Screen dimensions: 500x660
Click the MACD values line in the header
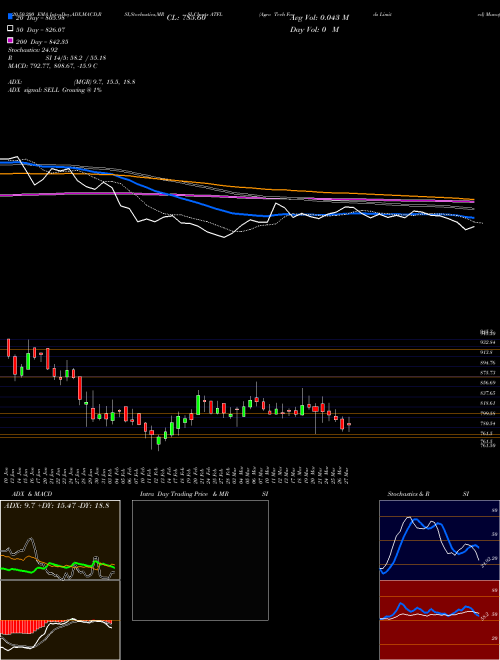(x=53, y=66)
